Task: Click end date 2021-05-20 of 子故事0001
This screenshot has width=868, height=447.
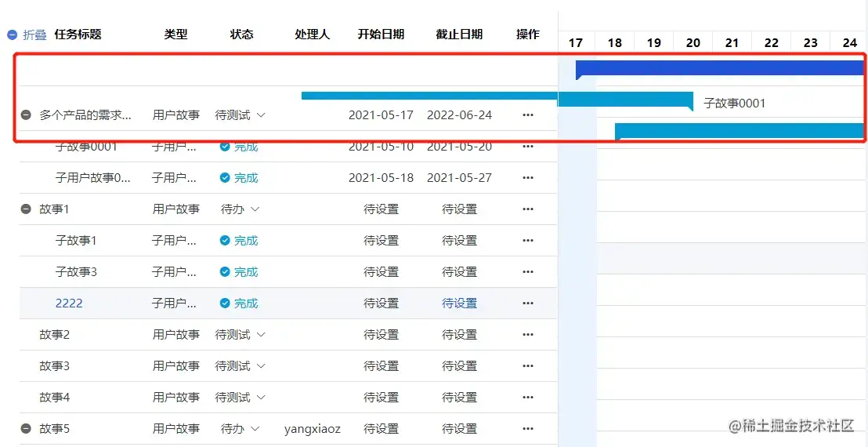Action: [460, 148]
